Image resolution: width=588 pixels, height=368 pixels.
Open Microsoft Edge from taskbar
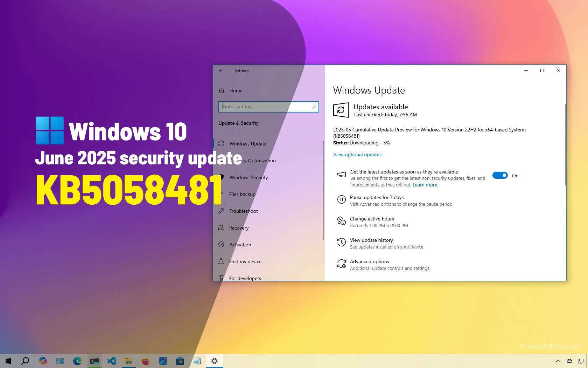click(x=77, y=361)
